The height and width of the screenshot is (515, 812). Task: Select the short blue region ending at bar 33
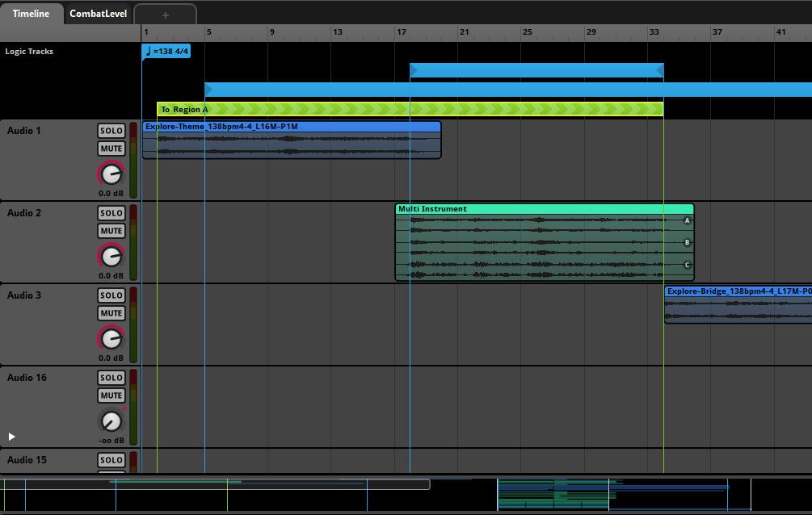pyautogui.click(x=536, y=70)
